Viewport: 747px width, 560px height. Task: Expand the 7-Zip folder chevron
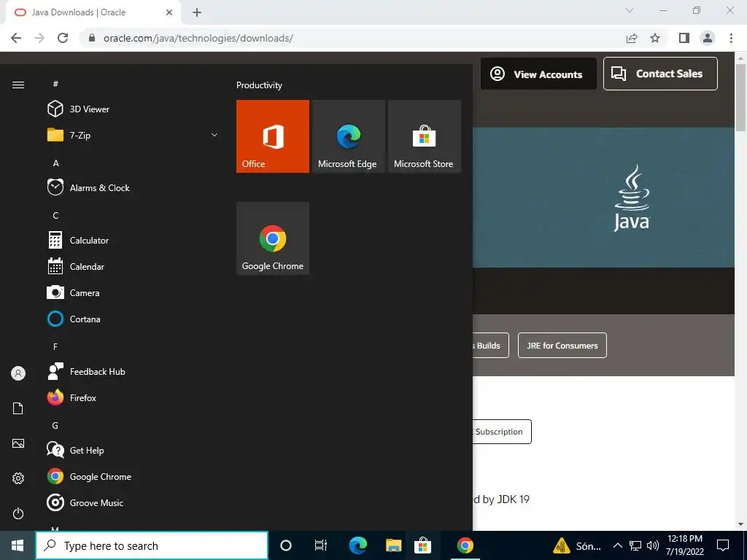coord(214,135)
